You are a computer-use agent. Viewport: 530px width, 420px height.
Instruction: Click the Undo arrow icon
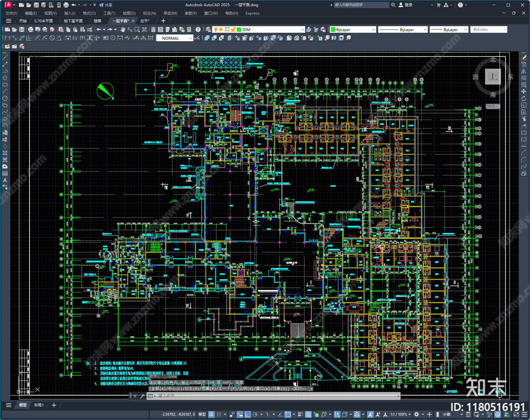click(99, 29)
